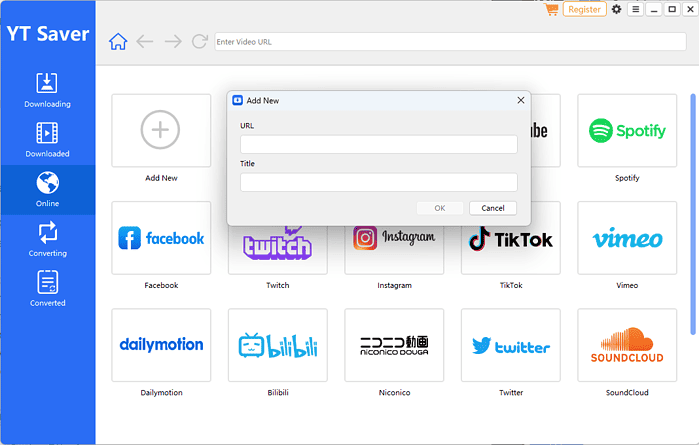Image resolution: width=699 pixels, height=445 pixels.
Task: Click the home icon in the navigation bar
Action: tap(118, 42)
